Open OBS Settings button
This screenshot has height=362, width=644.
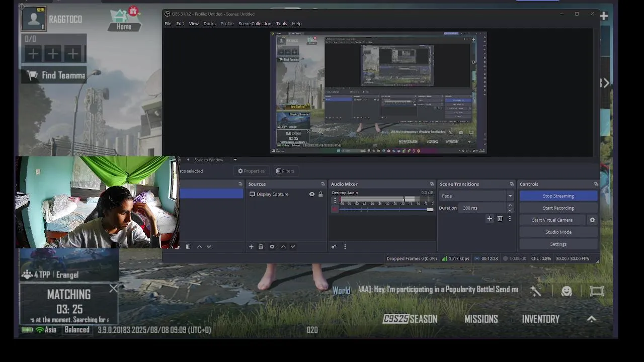[558, 244]
